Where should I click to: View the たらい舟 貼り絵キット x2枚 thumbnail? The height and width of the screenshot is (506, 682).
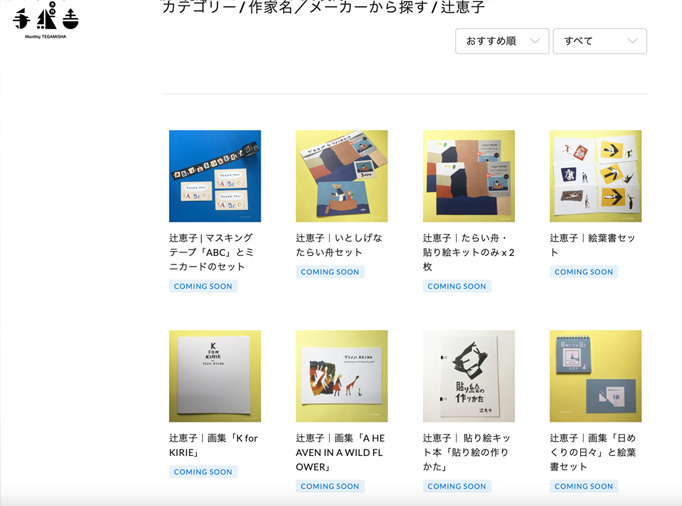469,176
